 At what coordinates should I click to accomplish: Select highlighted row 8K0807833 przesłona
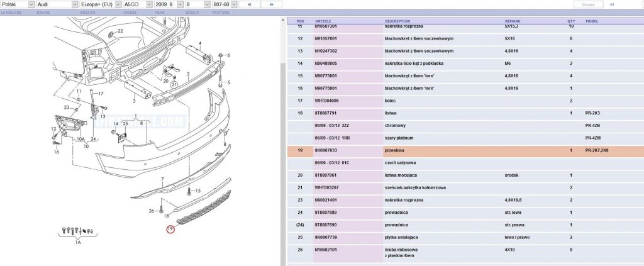[x=465, y=151]
